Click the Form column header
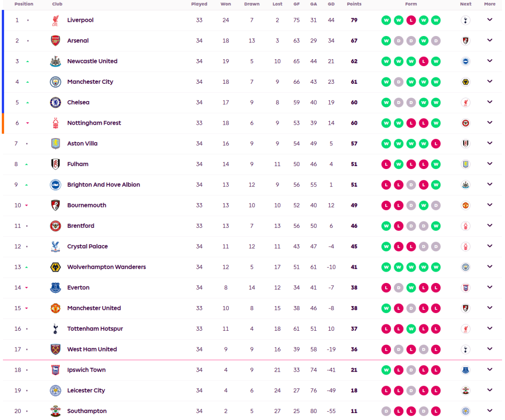 pos(411,4)
